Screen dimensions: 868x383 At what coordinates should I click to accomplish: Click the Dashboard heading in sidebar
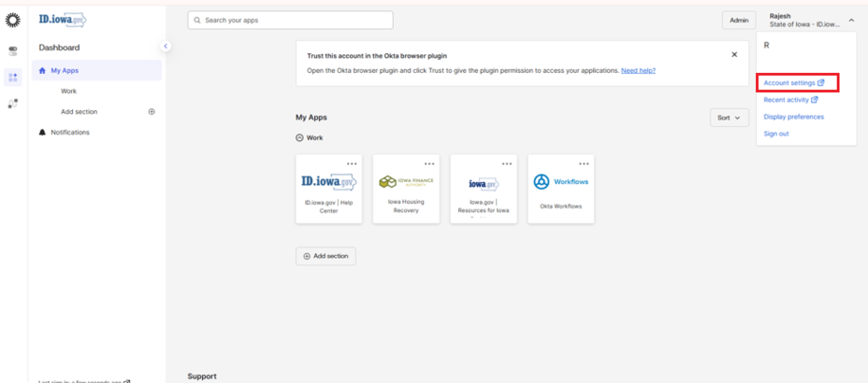(59, 47)
